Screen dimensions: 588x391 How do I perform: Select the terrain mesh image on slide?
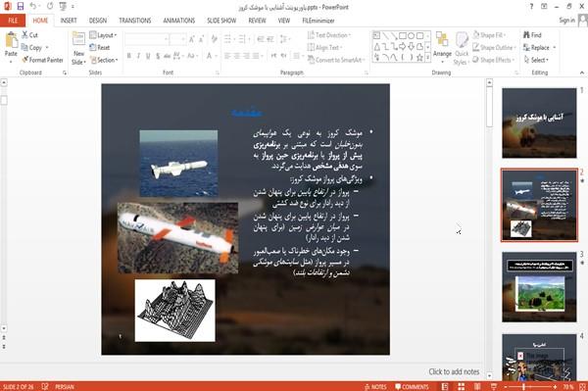tap(174, 310)
